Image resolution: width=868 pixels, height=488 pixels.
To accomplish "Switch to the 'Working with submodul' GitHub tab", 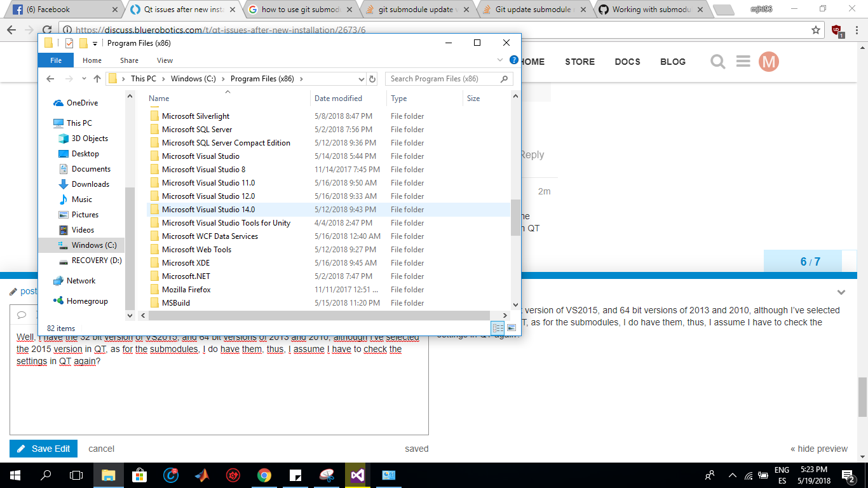I will click(x=650, y=10).
